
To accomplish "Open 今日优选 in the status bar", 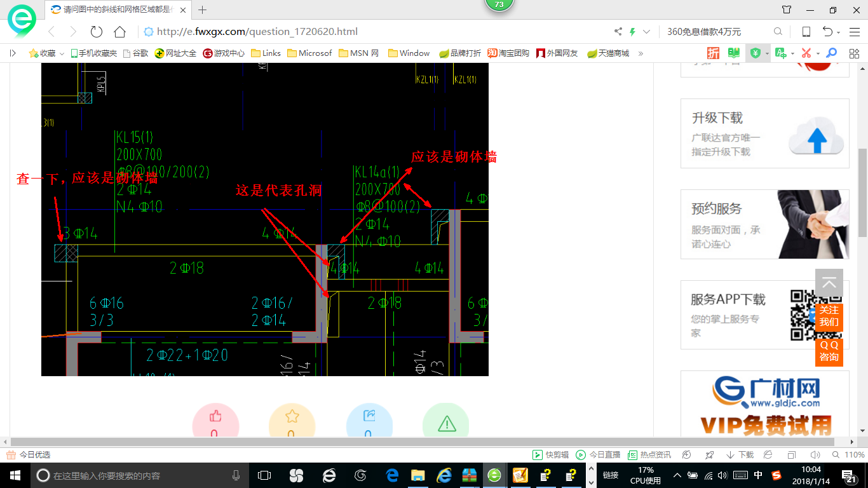I will coord(28,455).
